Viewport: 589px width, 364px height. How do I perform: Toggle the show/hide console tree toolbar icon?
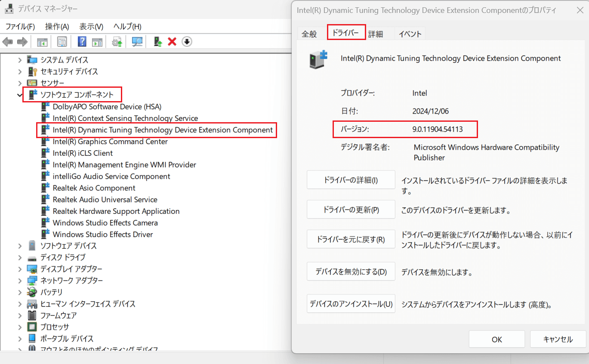coord(42,42)
